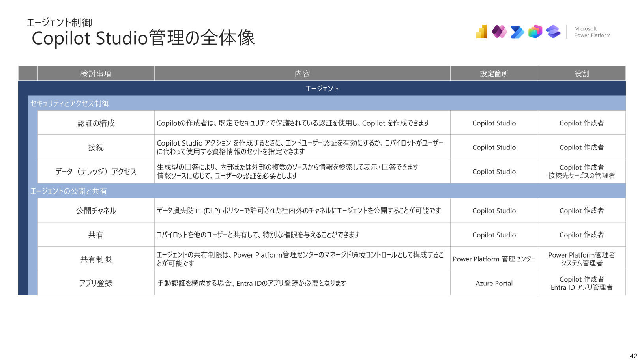Viewport: 644px width, 362px height.
Task: Select the 認証の構成 row description text
Action: 293,123
